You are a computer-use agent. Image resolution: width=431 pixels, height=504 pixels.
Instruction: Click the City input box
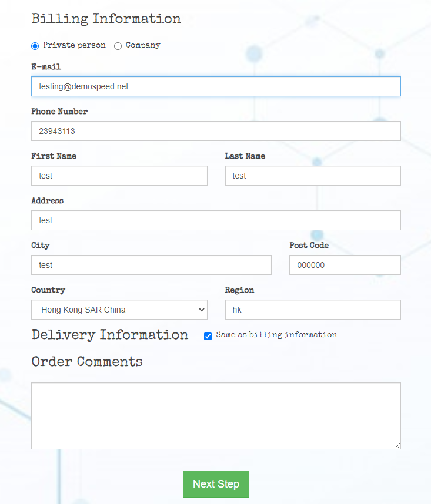tap(151, 265)
